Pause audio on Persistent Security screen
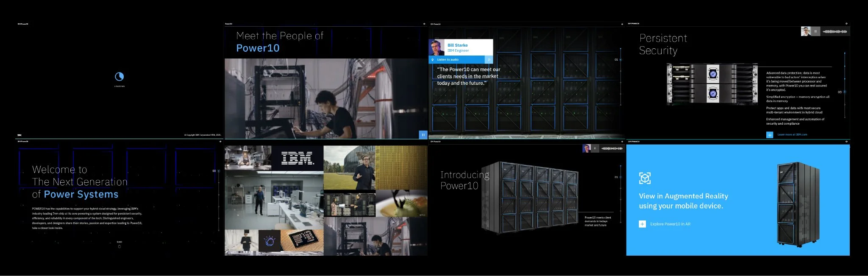 [x=815, y=31]
